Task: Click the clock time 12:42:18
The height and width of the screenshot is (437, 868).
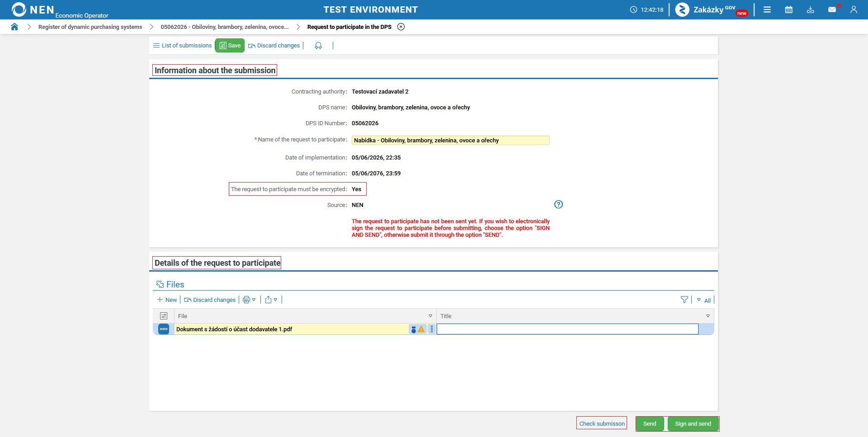Action: (x=652, y=9)
